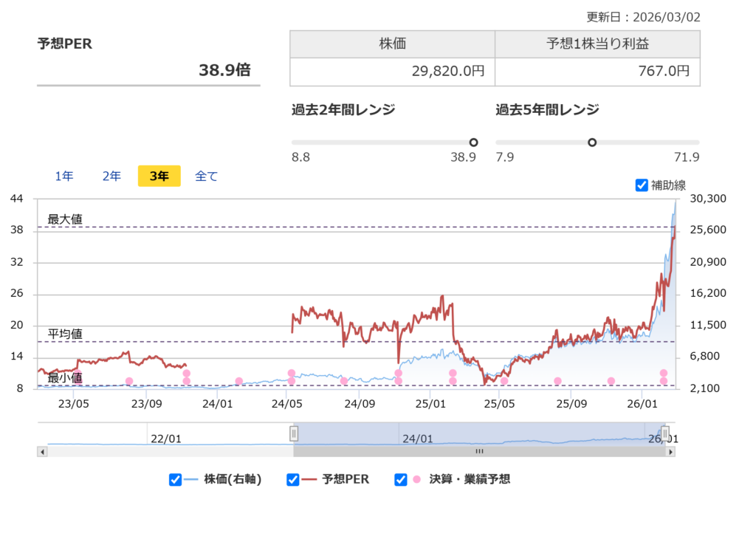Image resolution: width=756 pixels, height=539 pixels.
Task: Click the grip dots on the scrollbar thumb
Action: coord(478,451)
